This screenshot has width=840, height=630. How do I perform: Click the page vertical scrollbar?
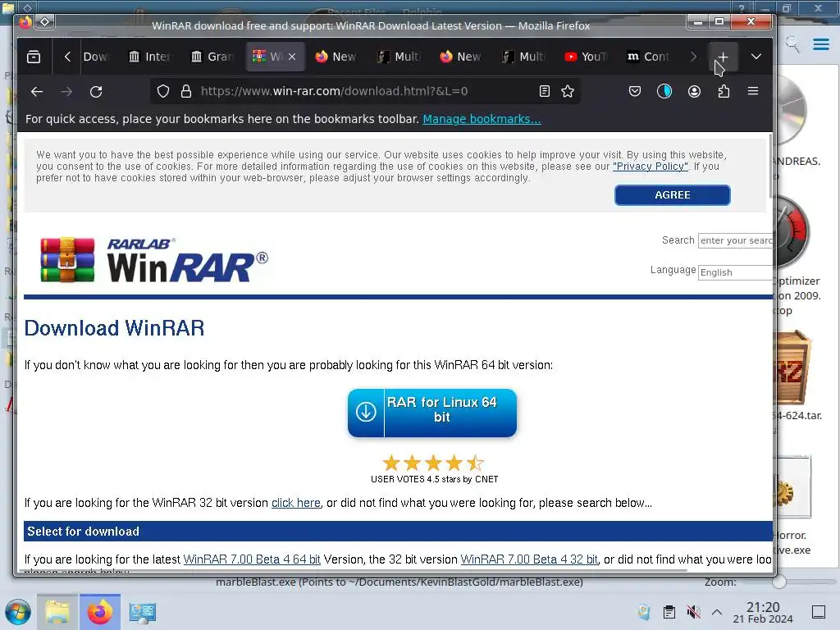coord(770,166)
